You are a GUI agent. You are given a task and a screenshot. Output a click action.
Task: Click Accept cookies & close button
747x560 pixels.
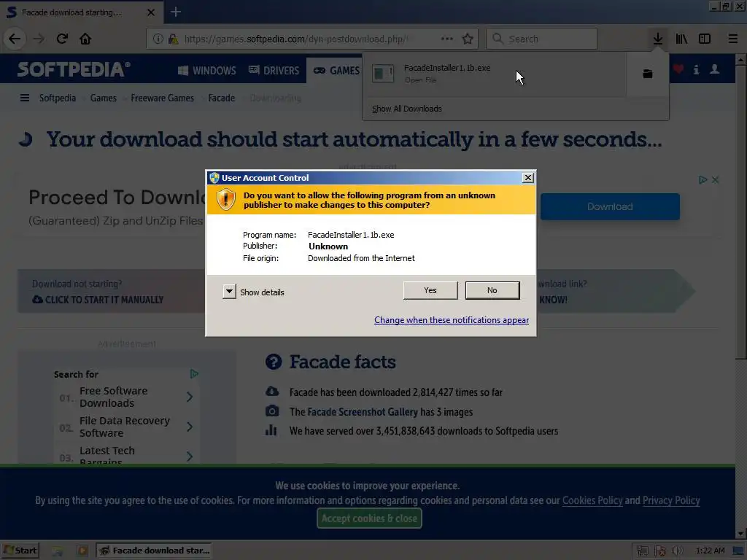(x=369, y=518)
